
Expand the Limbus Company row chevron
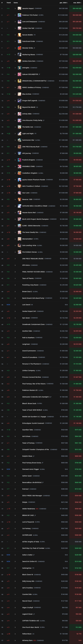(15, 370)
